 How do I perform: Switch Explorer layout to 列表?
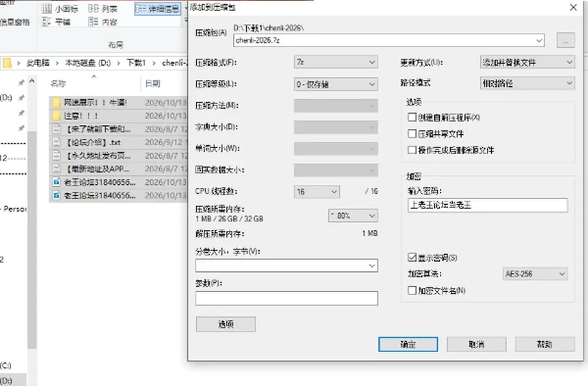point(103,8)
